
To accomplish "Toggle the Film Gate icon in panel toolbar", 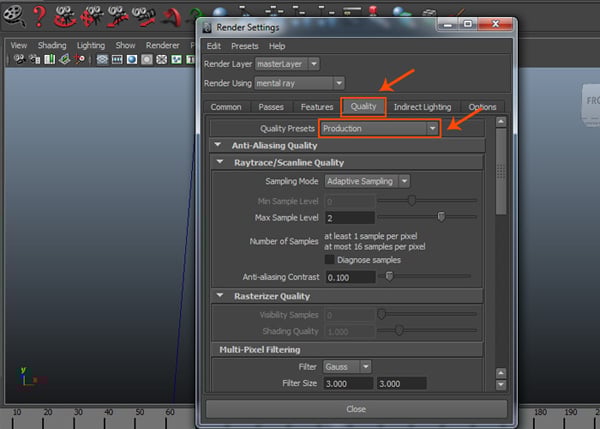I will pyautogui.click(x=117, y=59).
